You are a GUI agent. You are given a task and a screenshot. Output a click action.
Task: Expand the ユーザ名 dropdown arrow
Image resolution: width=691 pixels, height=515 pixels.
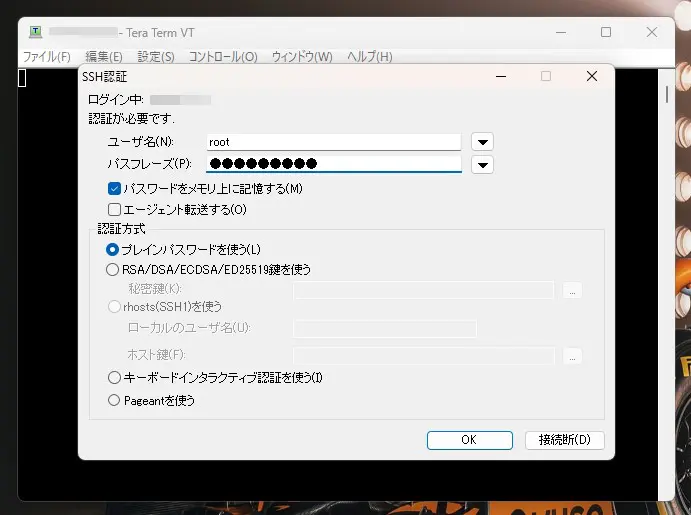(482, 142)
